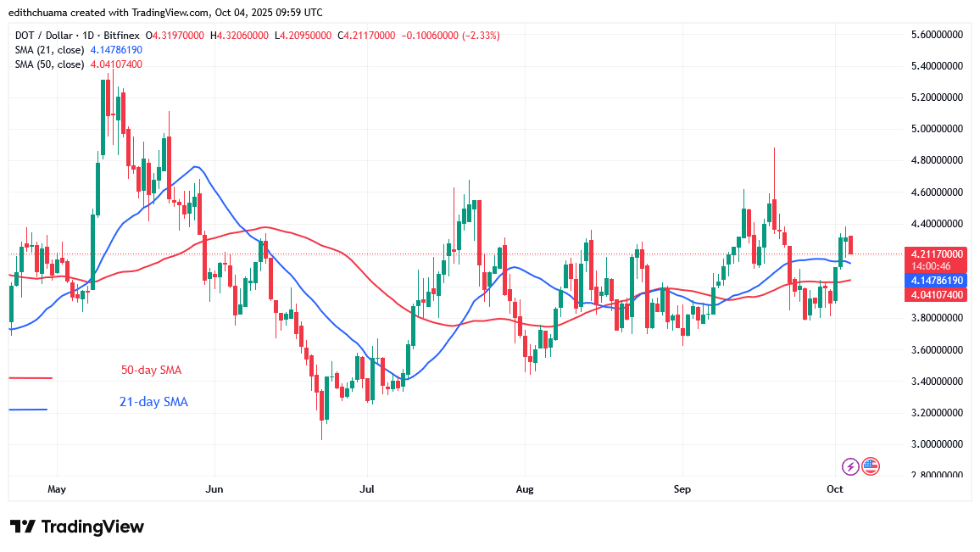The height and width of the screenshot is (552, 980).
Task: Click the red current price label 4.21170000
Action: tap(935, 254)
